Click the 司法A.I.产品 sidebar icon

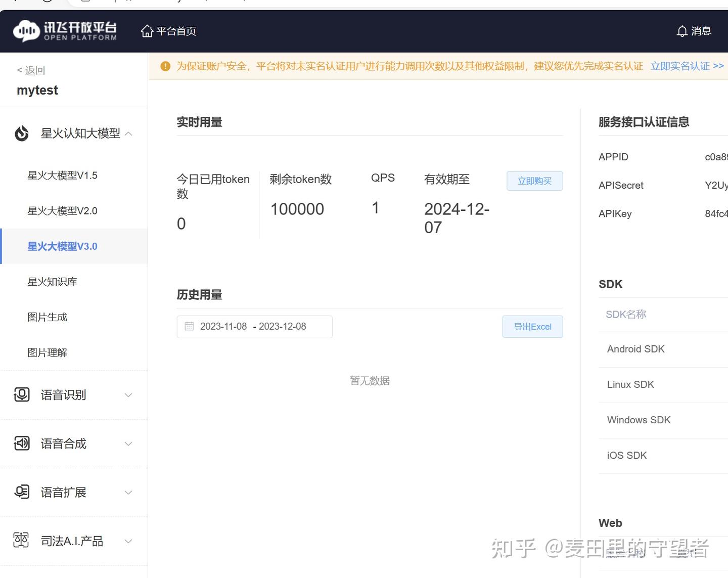[21, 541]
